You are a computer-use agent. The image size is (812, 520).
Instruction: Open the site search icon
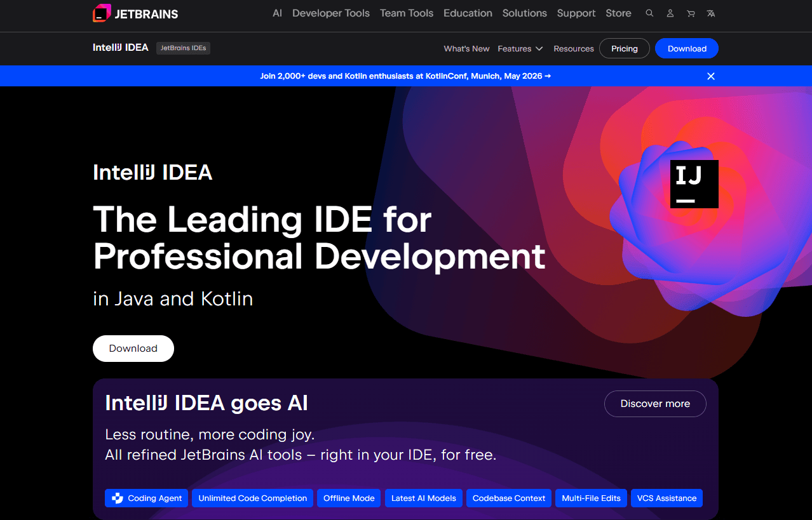[649, 13]
